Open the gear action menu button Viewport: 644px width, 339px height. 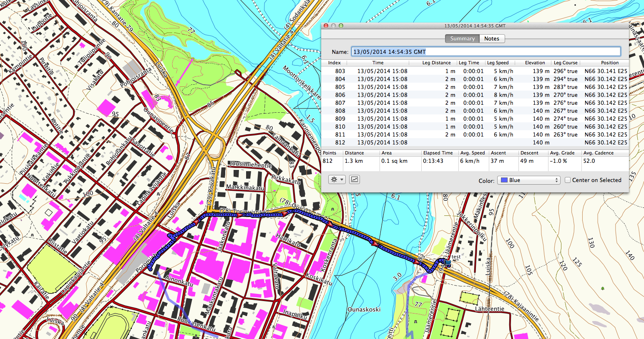coord(337,180)
